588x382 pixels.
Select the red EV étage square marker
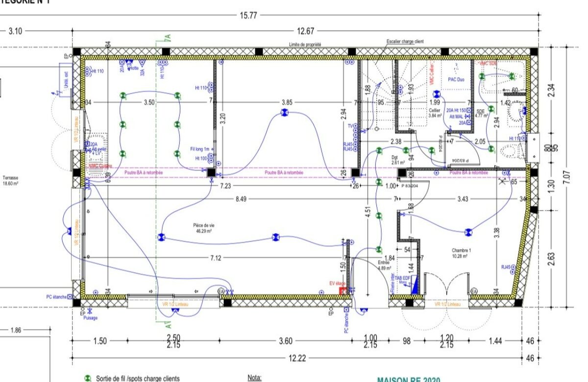[x=342, y=290]
